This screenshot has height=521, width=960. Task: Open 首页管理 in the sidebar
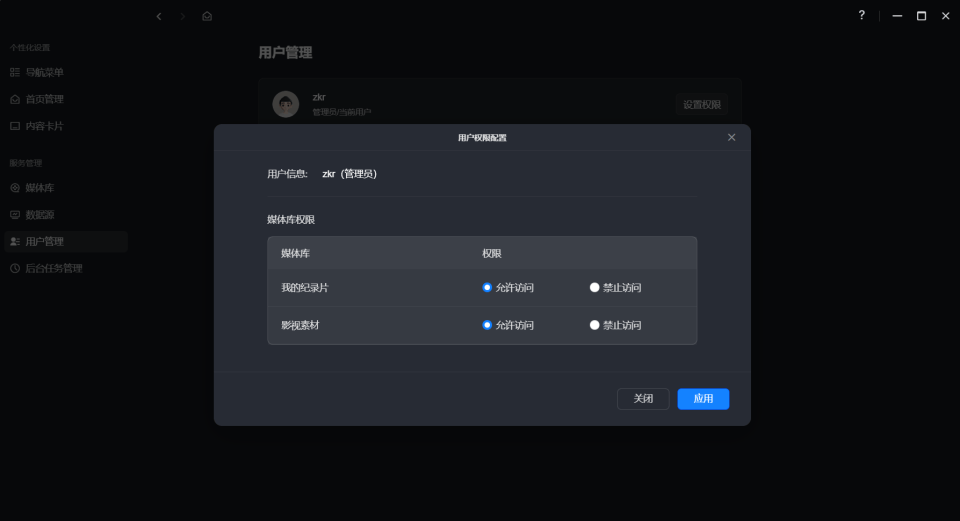66,99
